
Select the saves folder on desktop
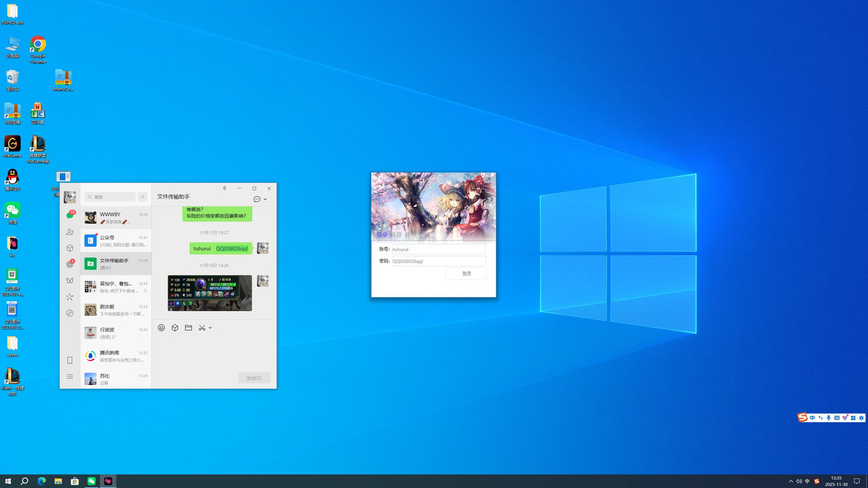tap(12, 346)
